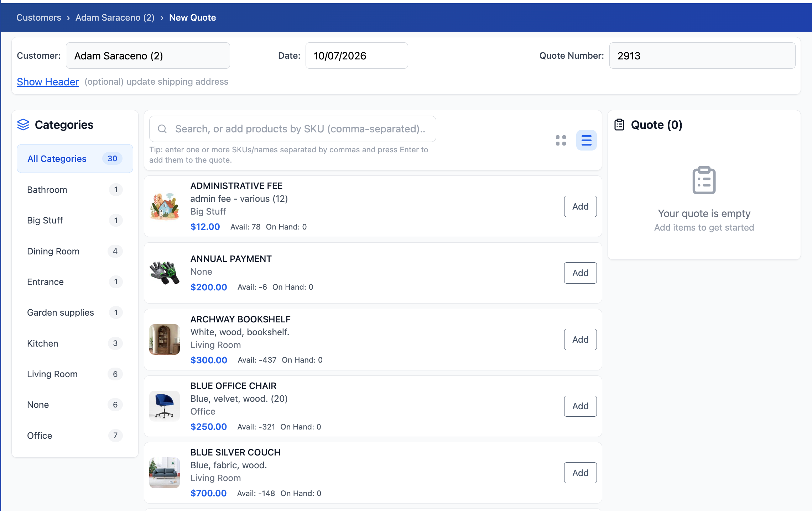Click the $700.00 price

tap(208, 493)
